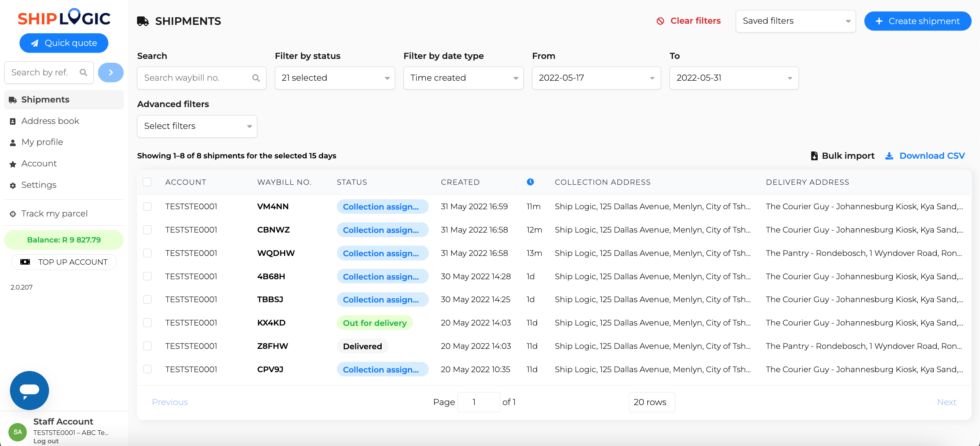Click the Download CSV label

[x=932, y=156]
